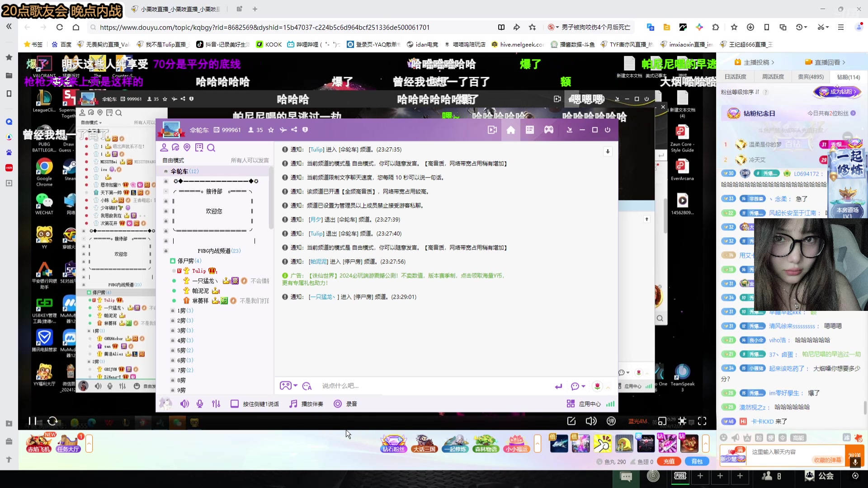Click the location pin icon above channel tree

click(187, 148)
